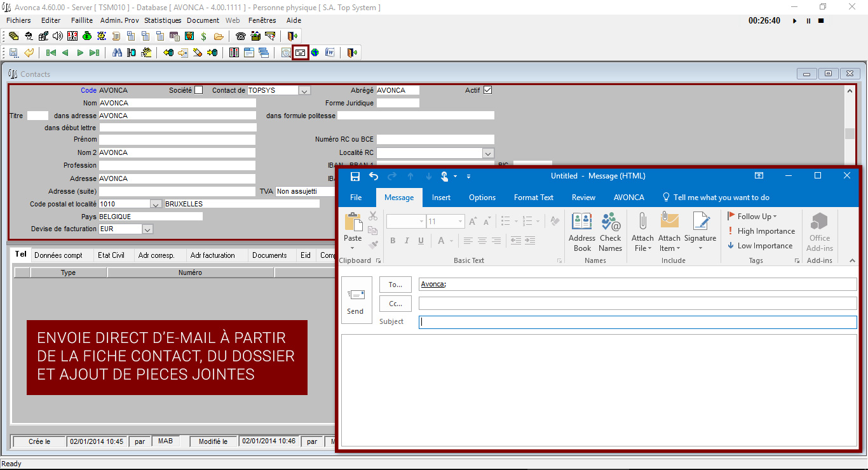The image size is (868, 470).
Task: Click Check Names button
Action: [611, 232]
